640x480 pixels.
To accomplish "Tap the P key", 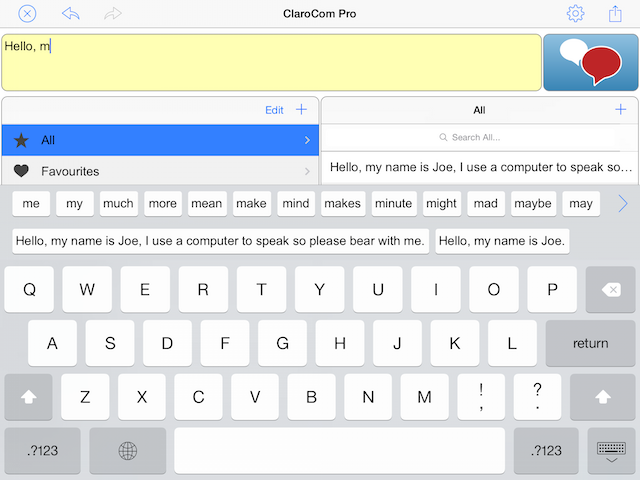I will tap(552, 289).
